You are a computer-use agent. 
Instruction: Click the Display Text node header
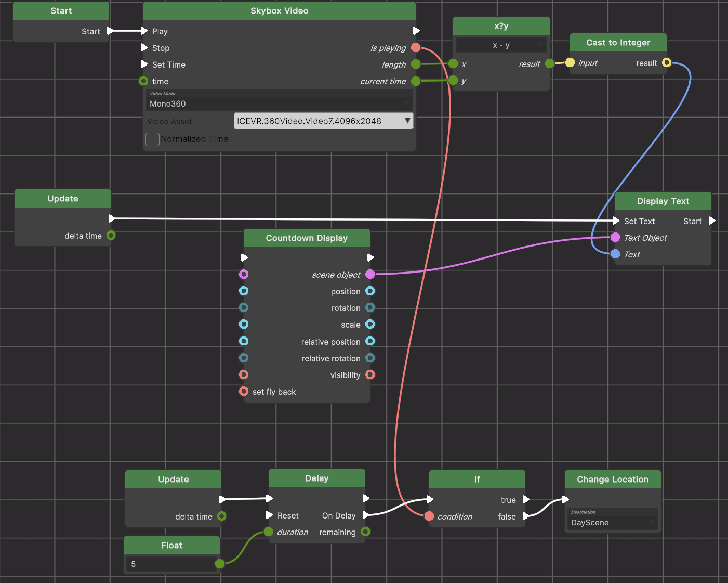[x=663, y=201]
